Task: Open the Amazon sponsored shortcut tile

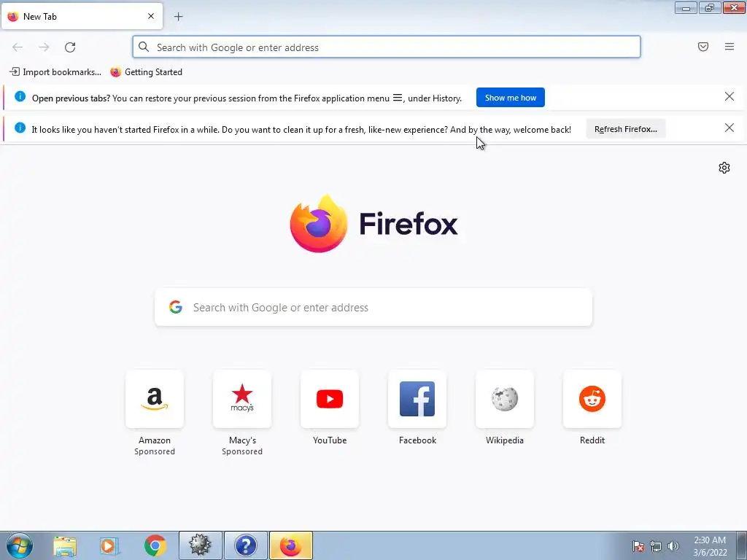Action: pyautogui.click(x=155, y=399)
